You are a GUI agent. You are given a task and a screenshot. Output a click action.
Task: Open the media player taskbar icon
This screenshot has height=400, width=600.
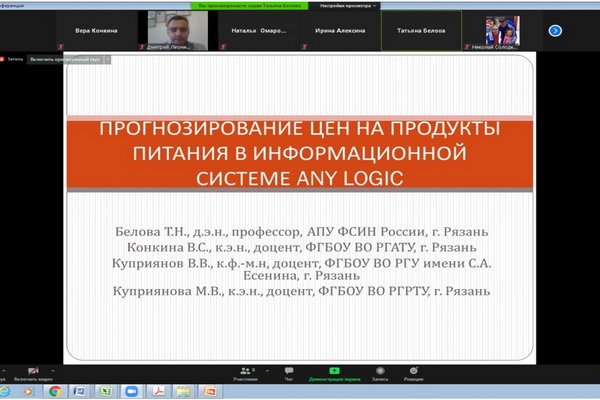coord(28,391)
